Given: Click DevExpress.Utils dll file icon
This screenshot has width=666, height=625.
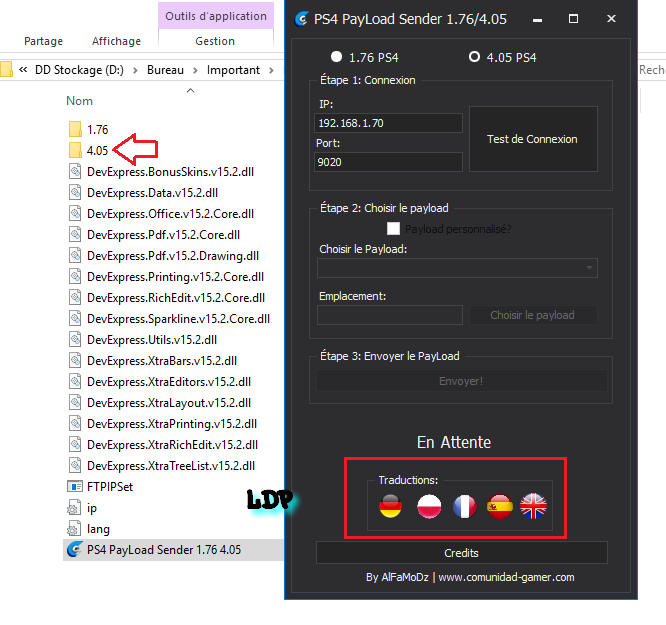Looking at the screenshot, I should coord(75,339).
